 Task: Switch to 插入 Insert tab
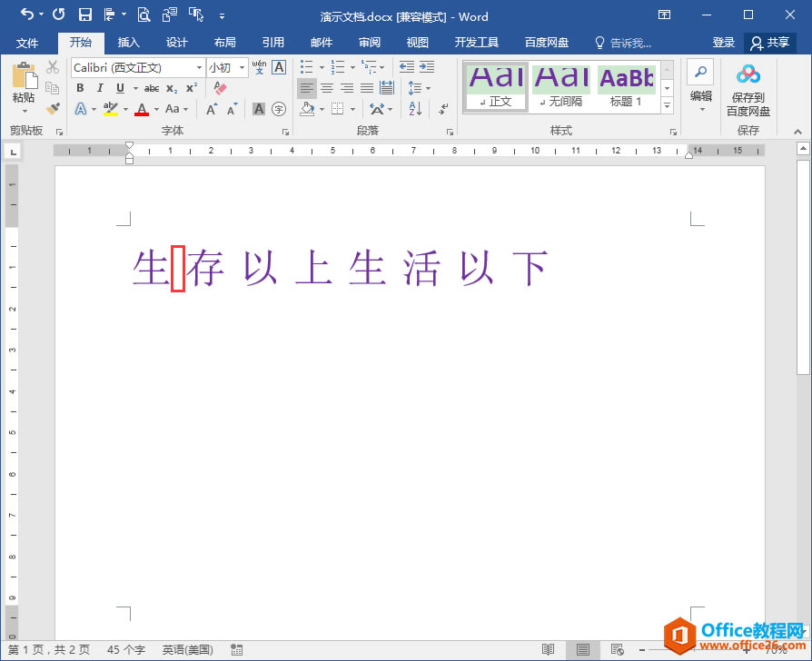pos(128,43)
